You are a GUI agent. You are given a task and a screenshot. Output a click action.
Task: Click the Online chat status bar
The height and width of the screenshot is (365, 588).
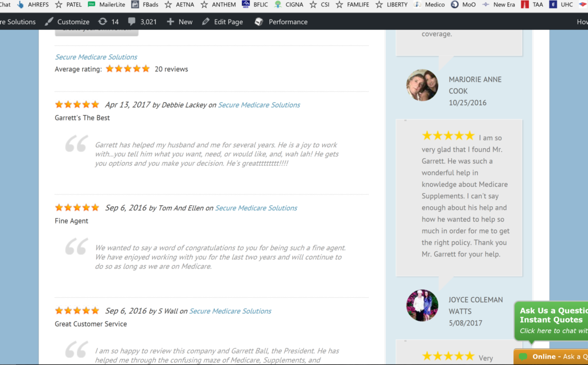click(551, 357)
